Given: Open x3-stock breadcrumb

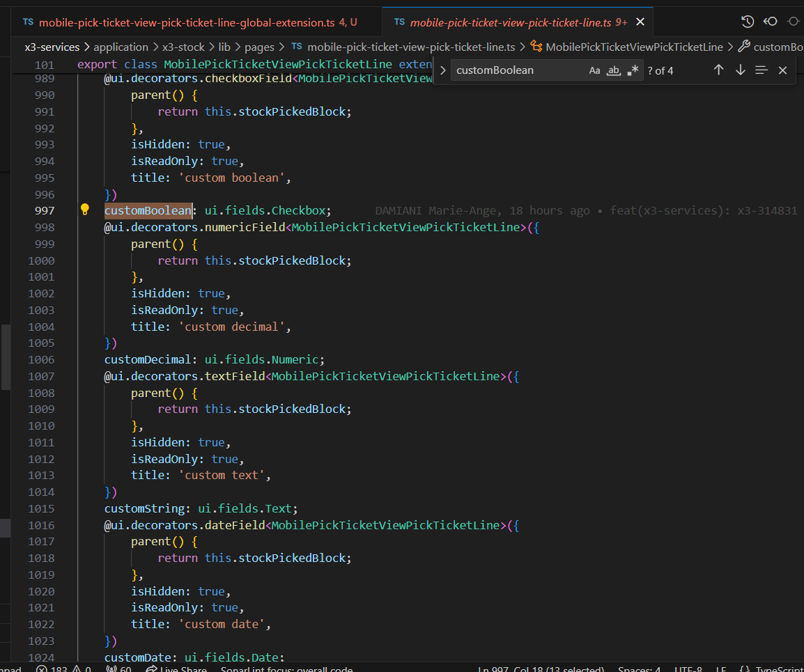Looking at the screenshot, I should click(183, 47).
